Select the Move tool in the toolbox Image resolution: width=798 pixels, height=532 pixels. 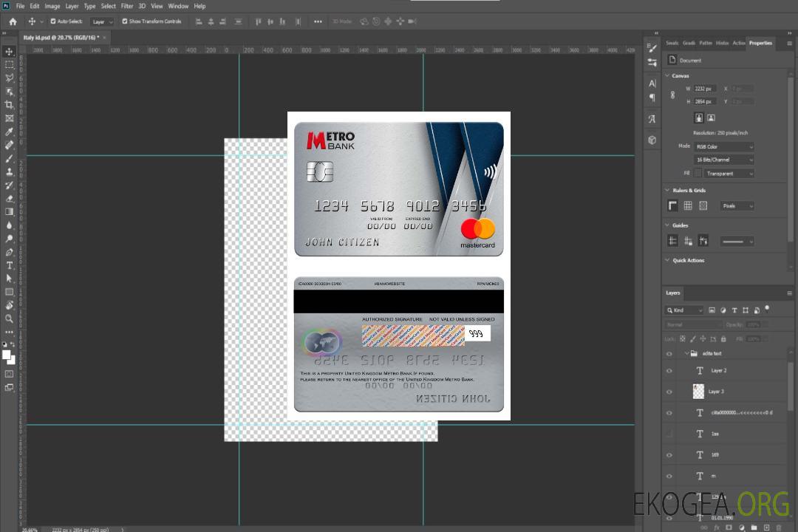tap(9, 52)
